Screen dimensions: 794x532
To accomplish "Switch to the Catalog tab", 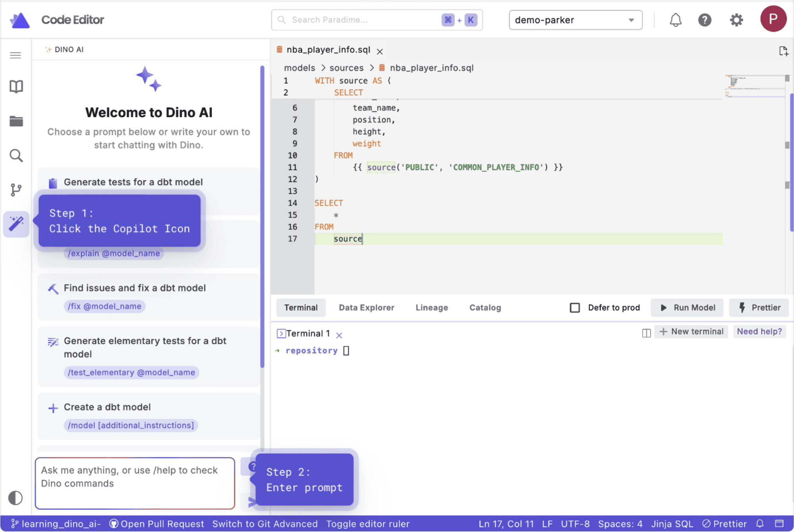I will (x=485, y=308).
